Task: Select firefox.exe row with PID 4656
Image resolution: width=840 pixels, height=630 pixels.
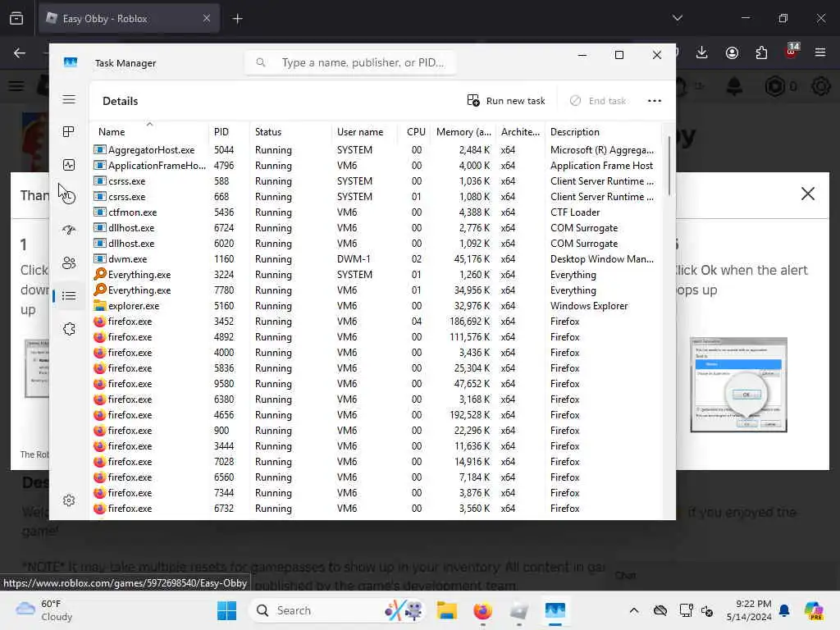Action: coord(377,414)
